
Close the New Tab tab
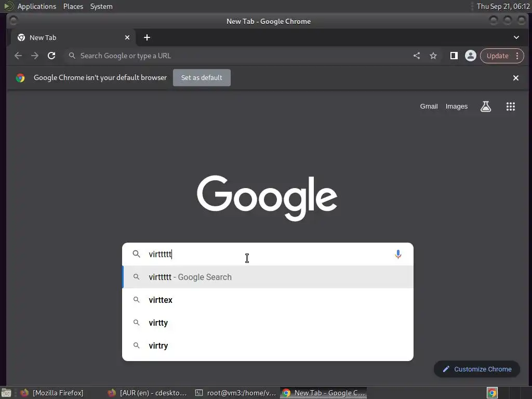point(127,37)
